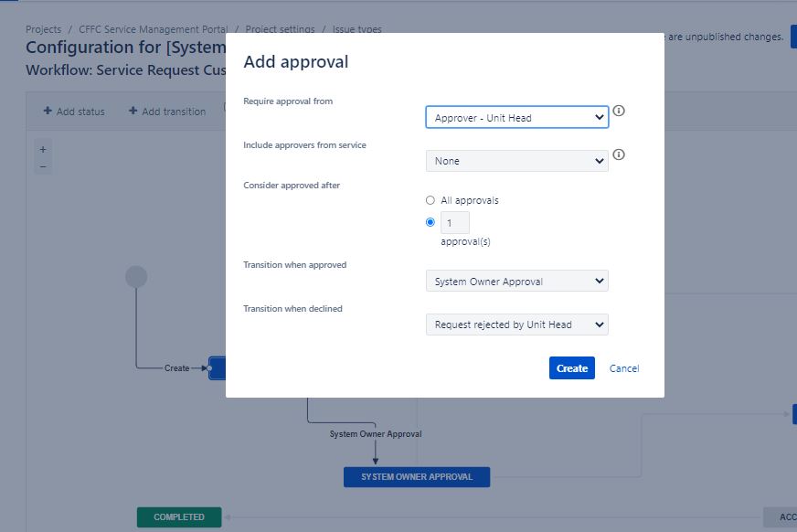Cancel the Add approval dialog

click(x=624, y=368)
